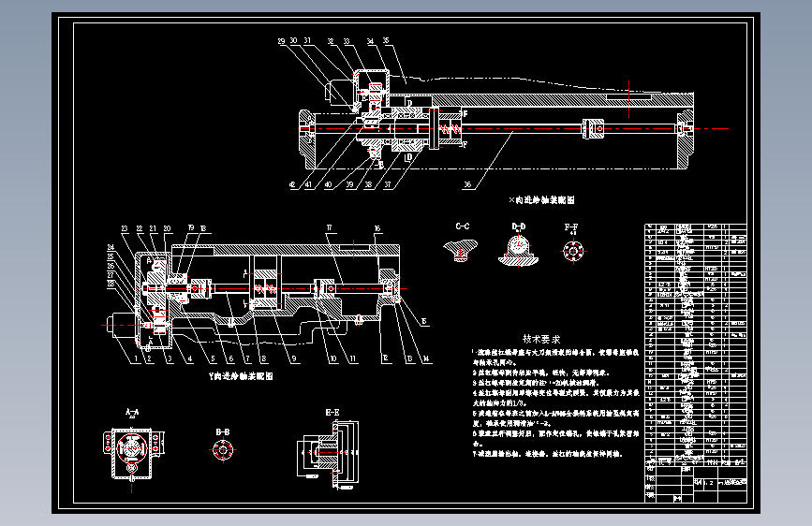Select the E-E gear section drawing

(328, 455)
